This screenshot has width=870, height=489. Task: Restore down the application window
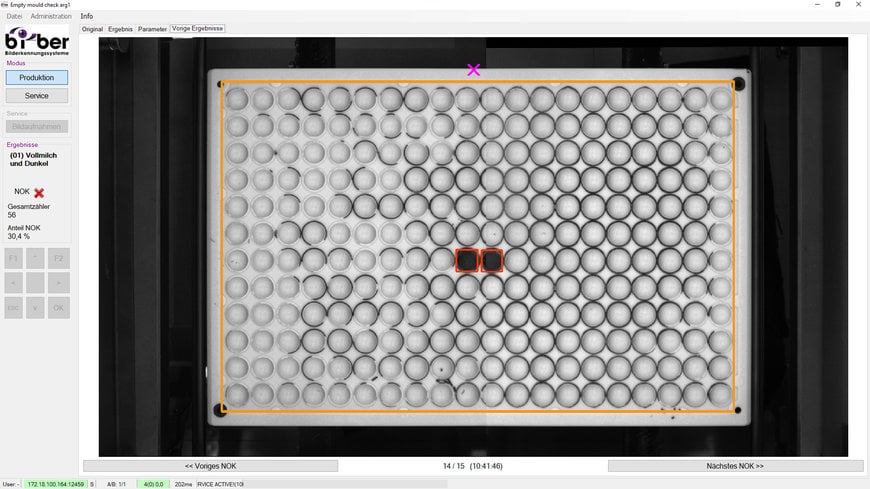click(x=837, y=4)
